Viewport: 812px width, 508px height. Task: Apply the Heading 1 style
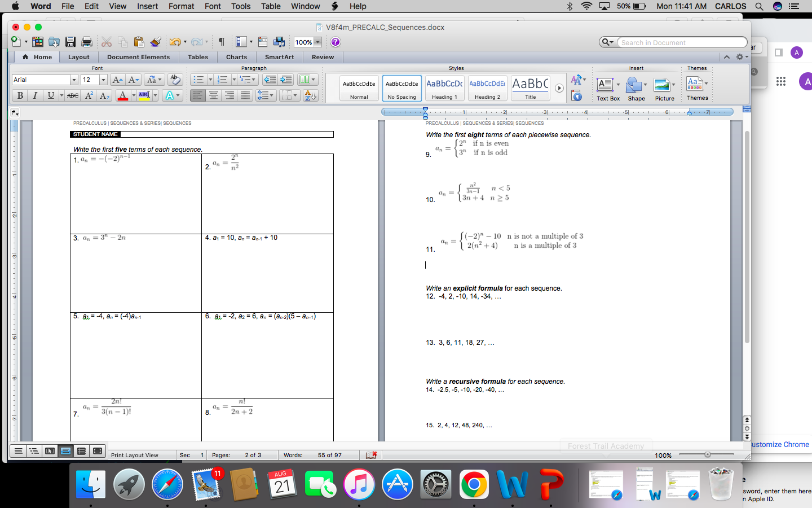pyautogui.click(x=445, y=88)
